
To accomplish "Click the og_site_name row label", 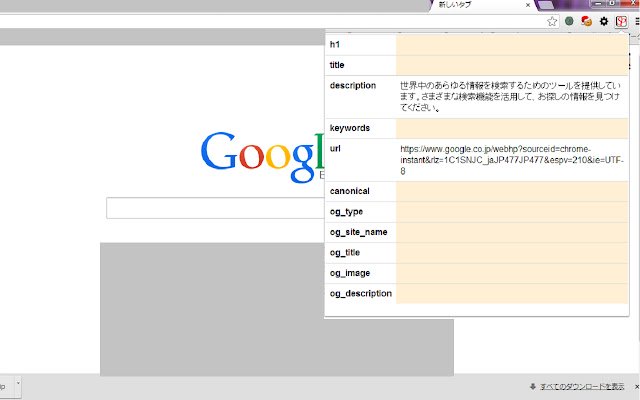I will tap(358, 232).
